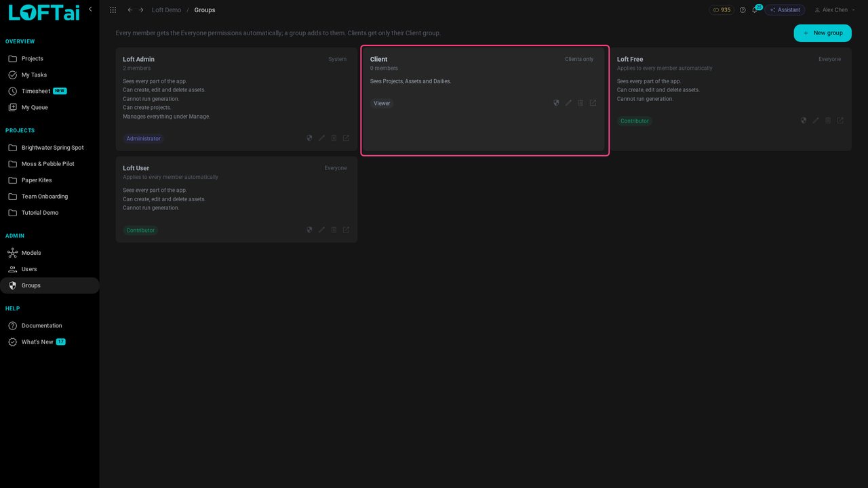
Task: Edit the Client group with pencil icon
Action: 568,103
